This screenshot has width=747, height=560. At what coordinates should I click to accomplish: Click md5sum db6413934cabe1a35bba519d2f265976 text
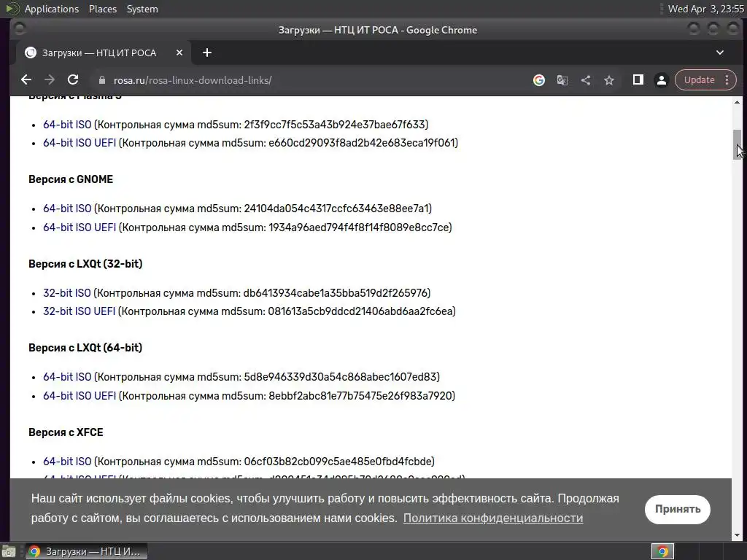pyautogui.click(x=335, y=293)
